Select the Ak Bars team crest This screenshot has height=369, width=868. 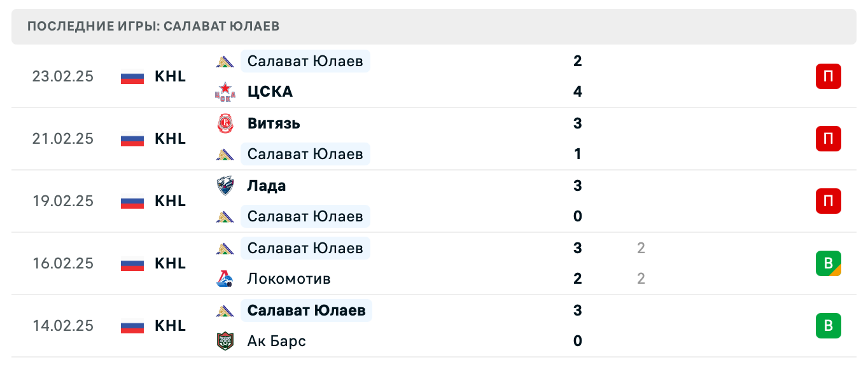[x=225, y=341]
